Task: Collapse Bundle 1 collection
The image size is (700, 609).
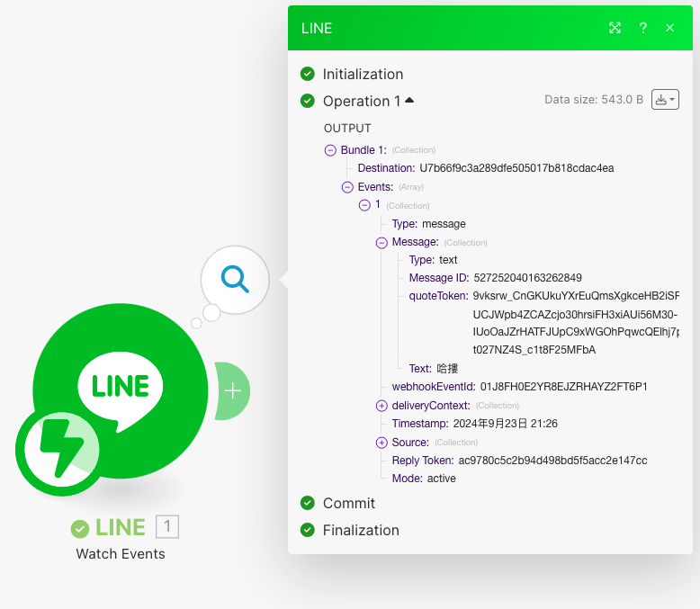Action: pos(330,150)
